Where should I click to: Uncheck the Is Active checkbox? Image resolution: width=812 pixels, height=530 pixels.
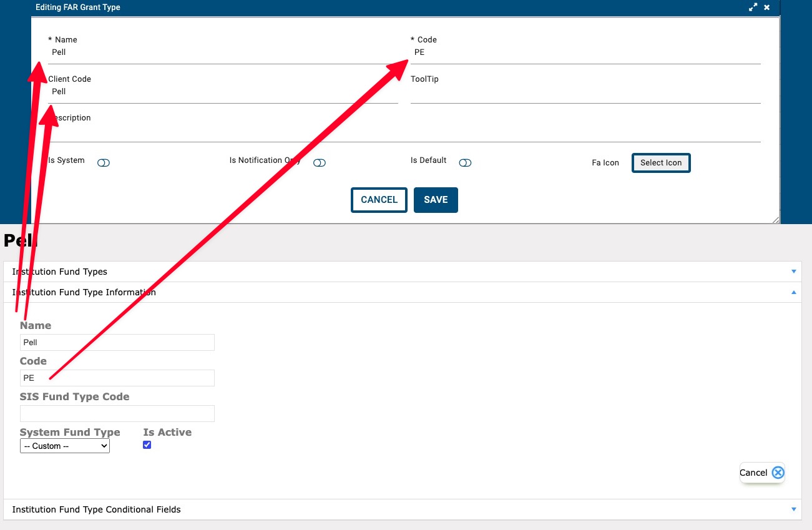(x=147, y=445)
